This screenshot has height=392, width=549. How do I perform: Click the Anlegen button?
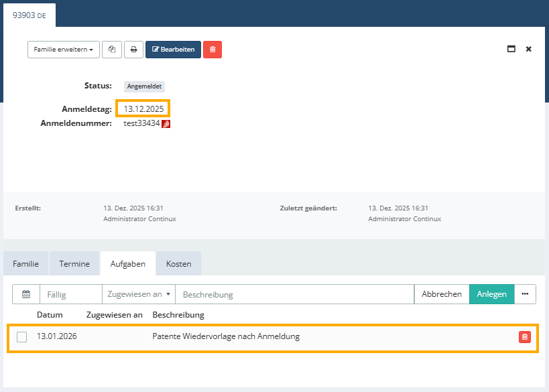point(491,294)
